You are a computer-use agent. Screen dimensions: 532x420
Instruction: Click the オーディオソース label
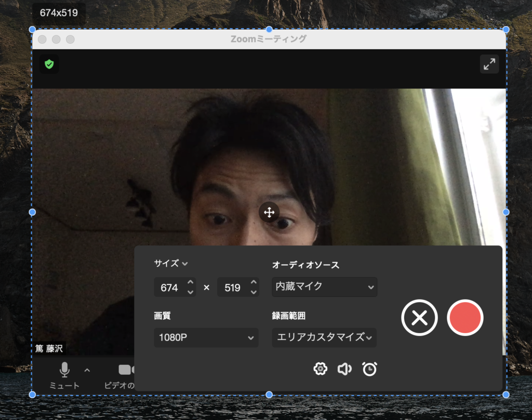coord(305,265)
